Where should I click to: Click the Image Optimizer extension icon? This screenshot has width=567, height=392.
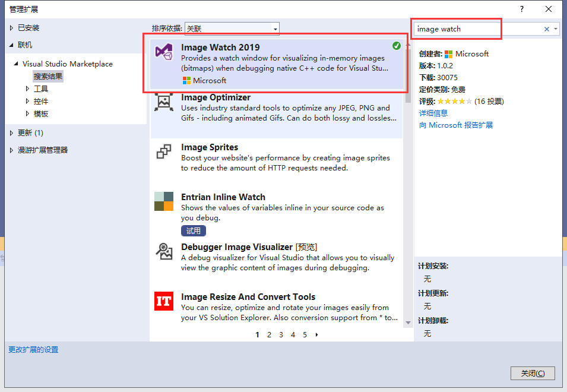pos(163,102)
